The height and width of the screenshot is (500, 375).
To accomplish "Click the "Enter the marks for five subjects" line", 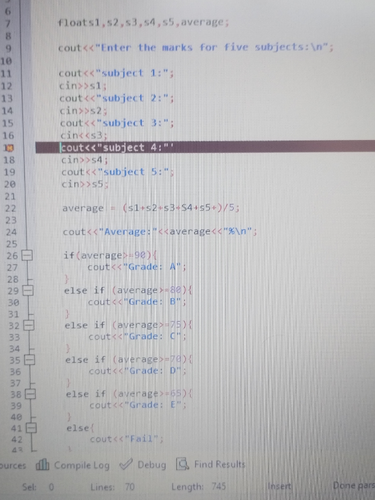I will pyautogui.click(x=196, y=47).
